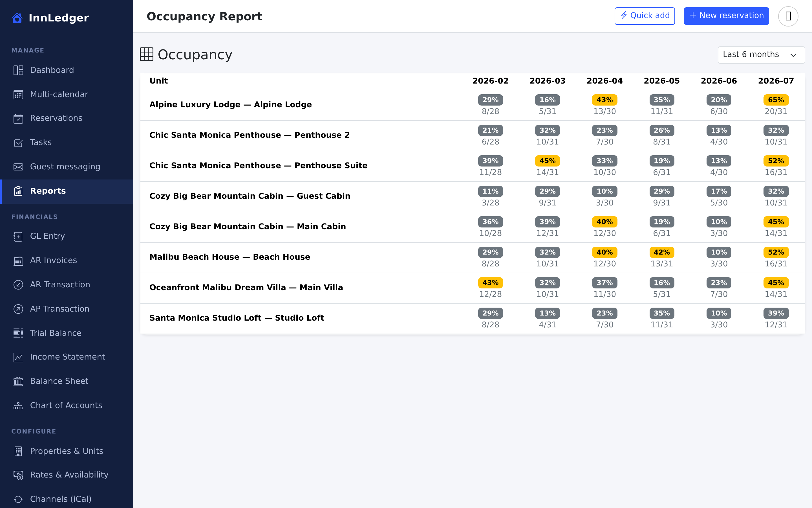This screenshot has height=508, width=812.
Task: Click Main Cabin 40% badge in 2026-04
Action: coord(604,222)
